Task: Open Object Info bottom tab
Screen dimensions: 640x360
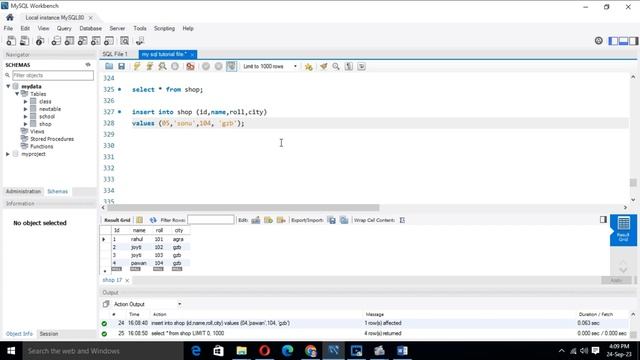Action: (x=19, y=334)
